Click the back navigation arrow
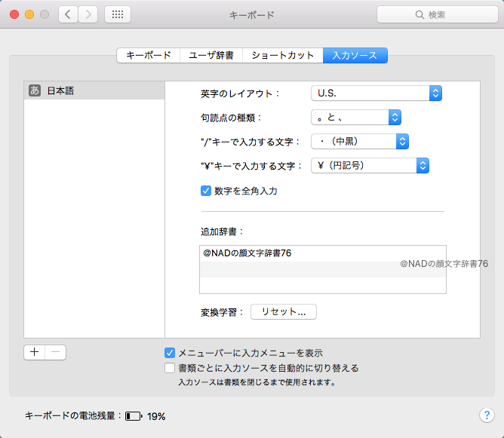 (x=69, y=14)
